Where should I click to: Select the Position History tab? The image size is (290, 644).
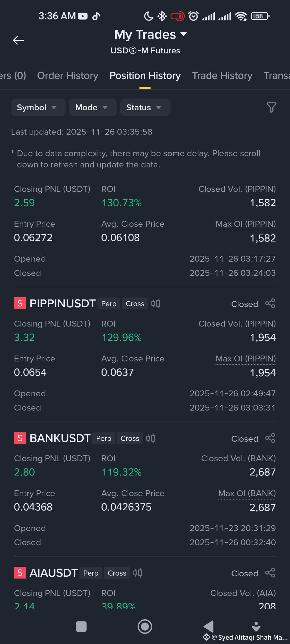pos(145,76)
